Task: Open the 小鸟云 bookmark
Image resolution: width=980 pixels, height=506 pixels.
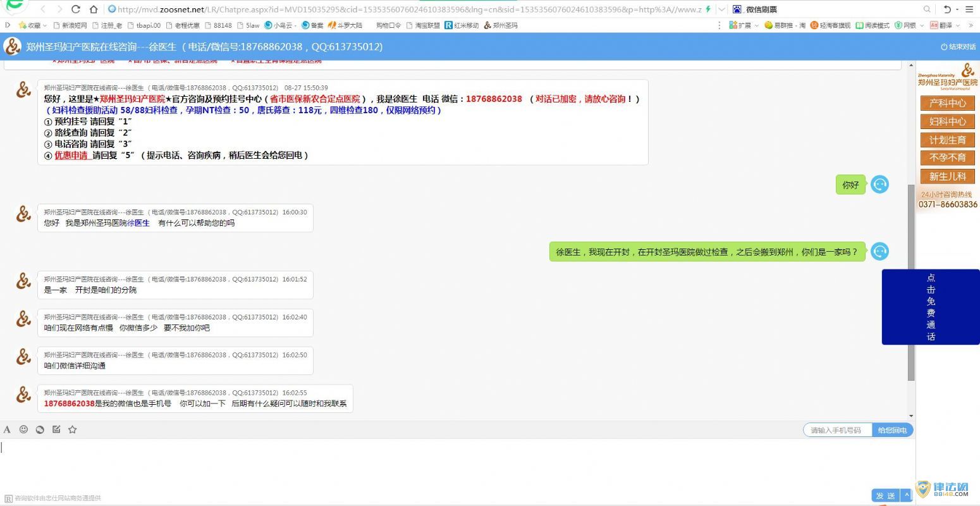Action: (x=279, y=25)
